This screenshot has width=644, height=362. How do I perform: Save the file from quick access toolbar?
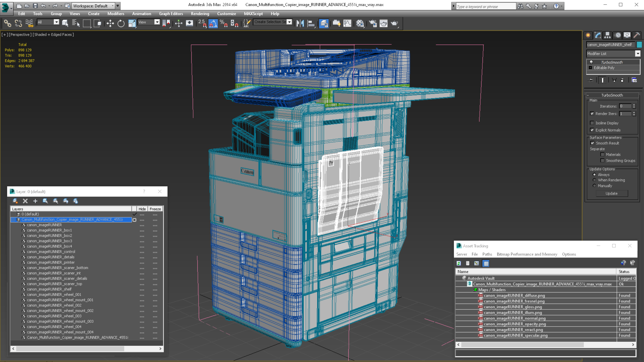(x=35, y=6)
